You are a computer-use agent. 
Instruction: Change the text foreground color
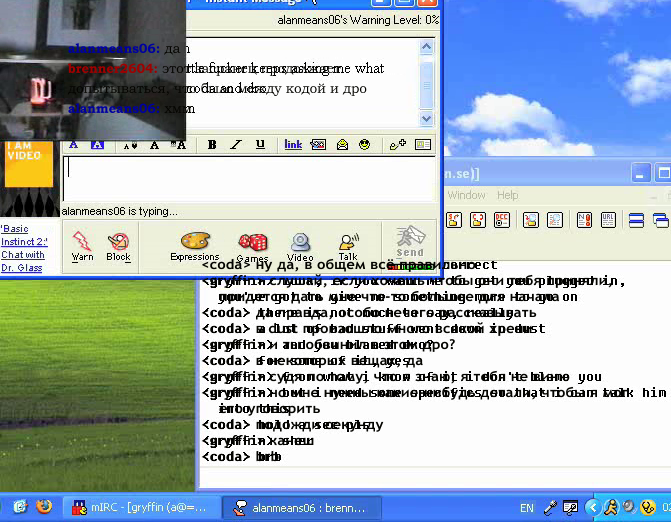pyautogui.click(x=74, y=145)
